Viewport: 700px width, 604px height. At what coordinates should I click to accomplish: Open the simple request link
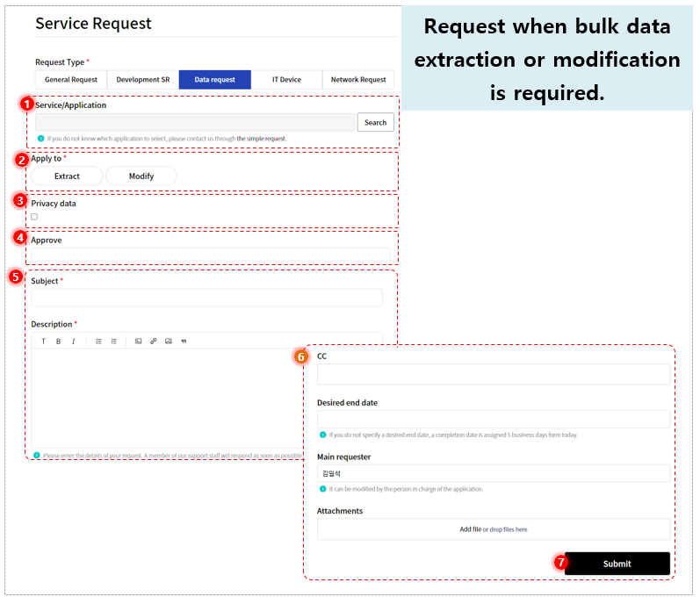pos(261,139)
